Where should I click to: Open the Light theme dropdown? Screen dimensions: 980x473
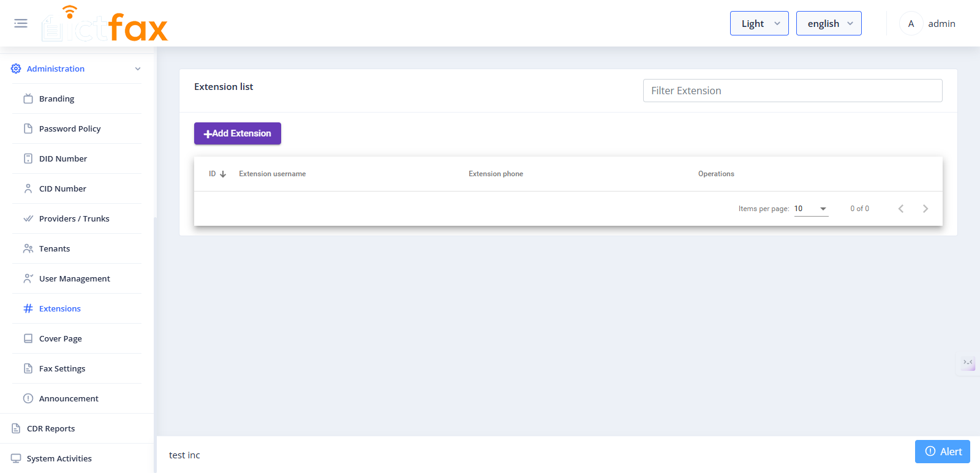pos(759,23)
